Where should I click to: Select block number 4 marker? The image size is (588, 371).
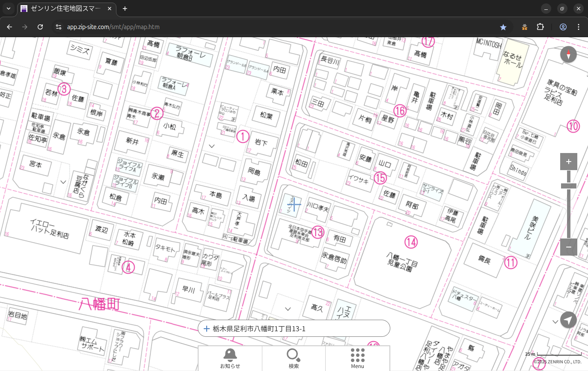coord(128,268)
